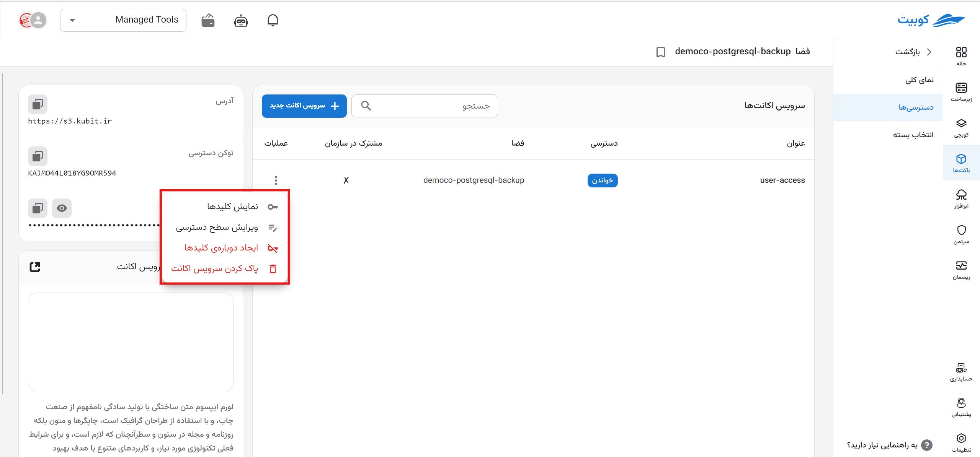Click democo-postgresql-backup in the table row

click(474, 180)
